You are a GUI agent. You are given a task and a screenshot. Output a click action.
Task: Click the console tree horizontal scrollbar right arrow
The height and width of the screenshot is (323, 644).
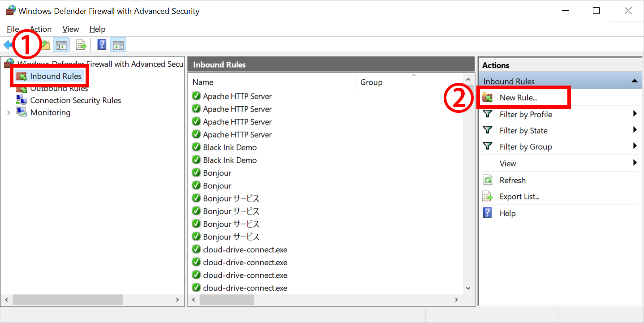(177, 300)
